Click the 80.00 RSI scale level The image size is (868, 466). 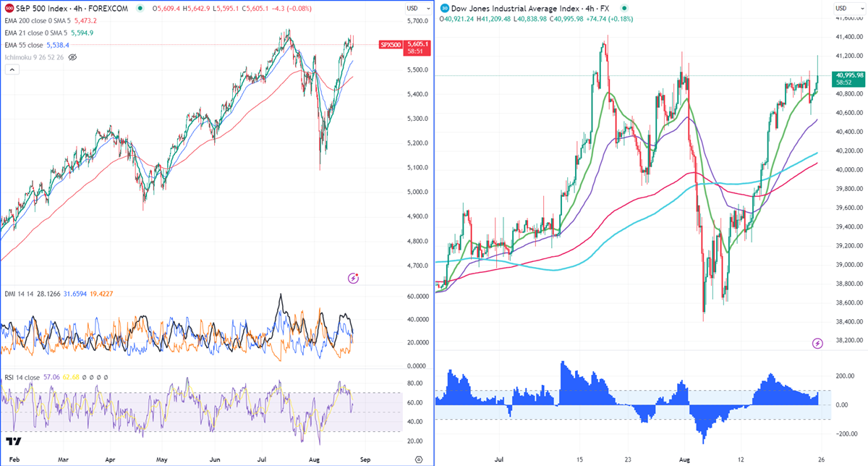click(413, 383)
